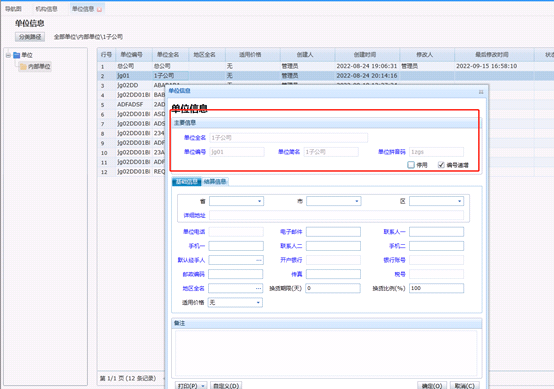
Task: Click the 银行账号 input field
Action: tap(436, 260)
